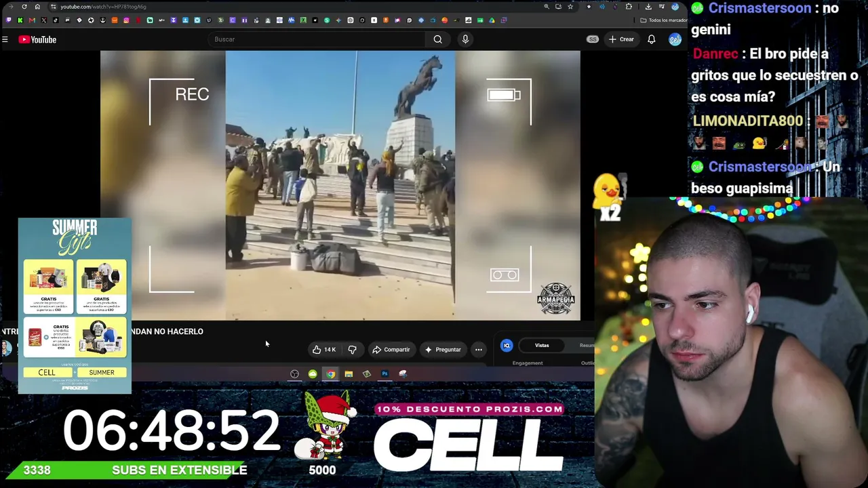Open the Todos los marcadores folder

pyautogui.click(x=665, y=20)
